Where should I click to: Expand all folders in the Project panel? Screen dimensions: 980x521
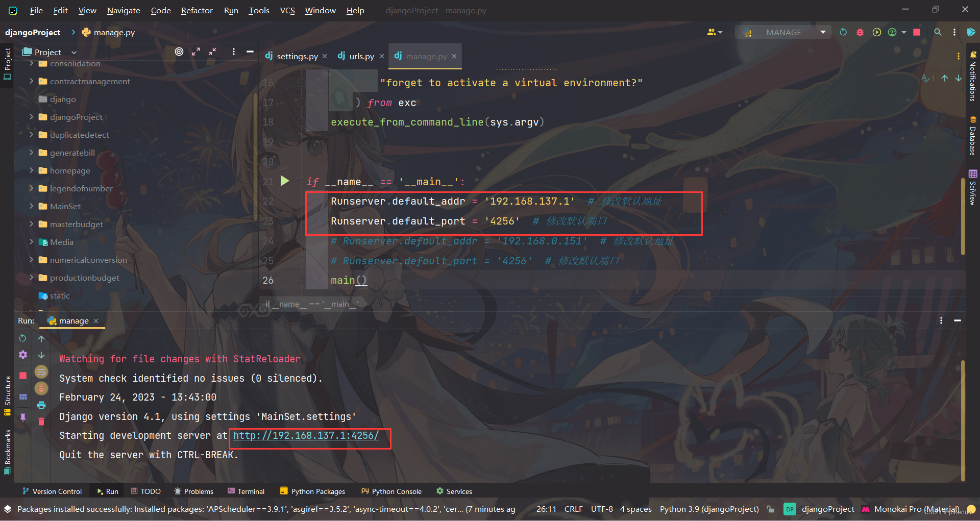click(x=196, y=52)
